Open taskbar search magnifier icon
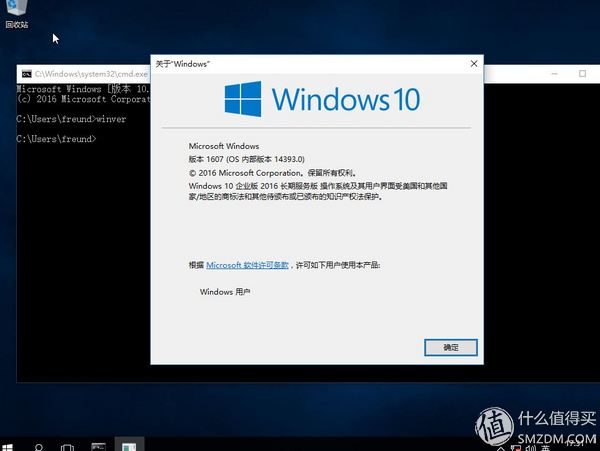 tap(39, 447)
